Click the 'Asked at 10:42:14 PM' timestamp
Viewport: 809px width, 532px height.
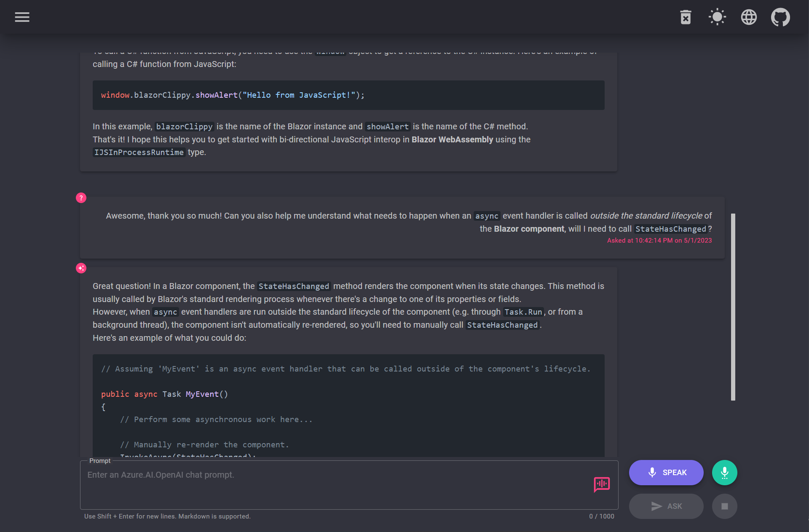click(659, 241)
